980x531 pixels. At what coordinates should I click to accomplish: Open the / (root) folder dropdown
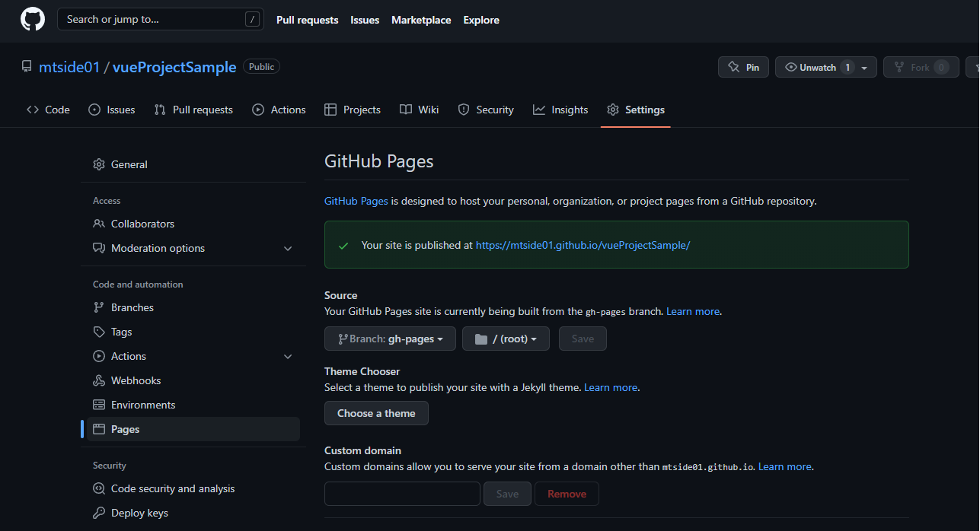(506, 339)
